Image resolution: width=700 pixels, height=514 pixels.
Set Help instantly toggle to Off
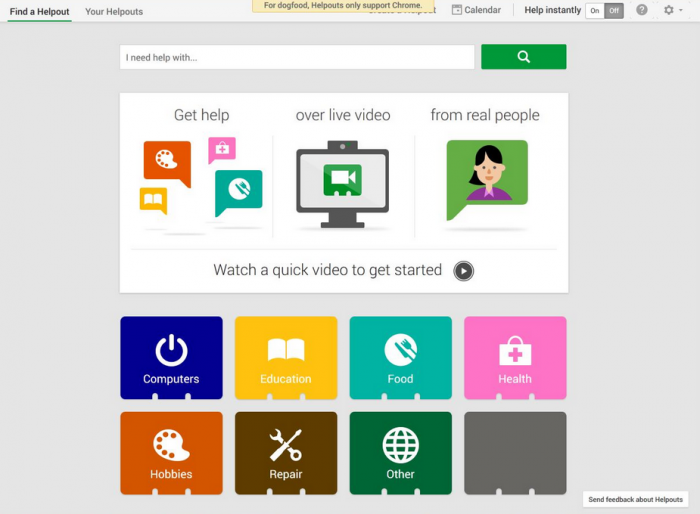(x=614, y=11)
